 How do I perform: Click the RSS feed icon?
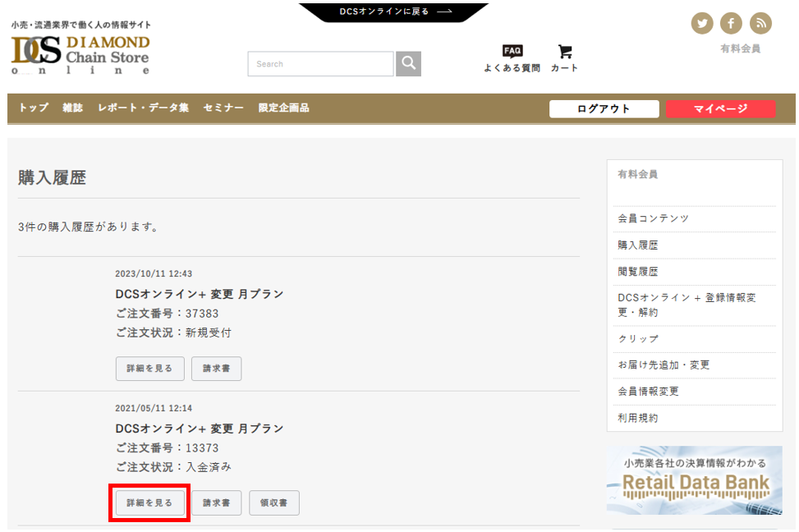pos(760,23)
